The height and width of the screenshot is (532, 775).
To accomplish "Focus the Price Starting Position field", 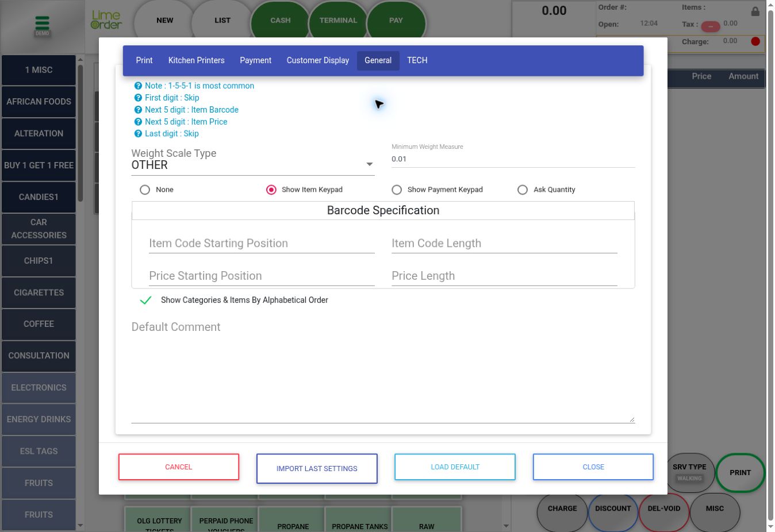I will (x=262, y=276).
